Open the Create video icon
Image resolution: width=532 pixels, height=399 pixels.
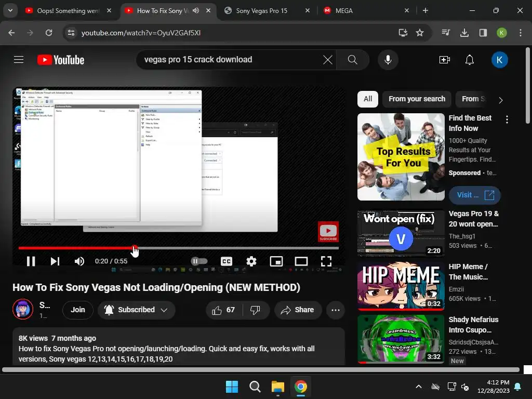click(445, 60)
